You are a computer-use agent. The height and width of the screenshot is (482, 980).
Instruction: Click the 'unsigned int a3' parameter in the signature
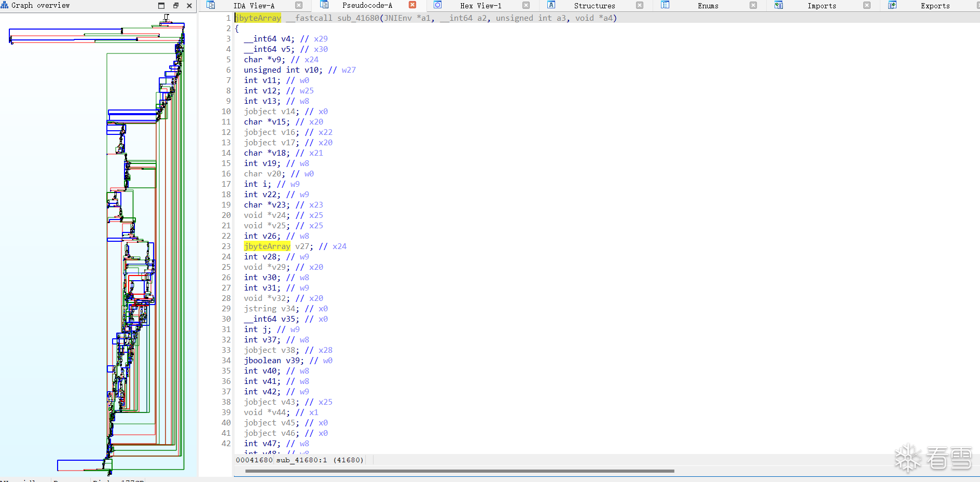pos(531,18)
